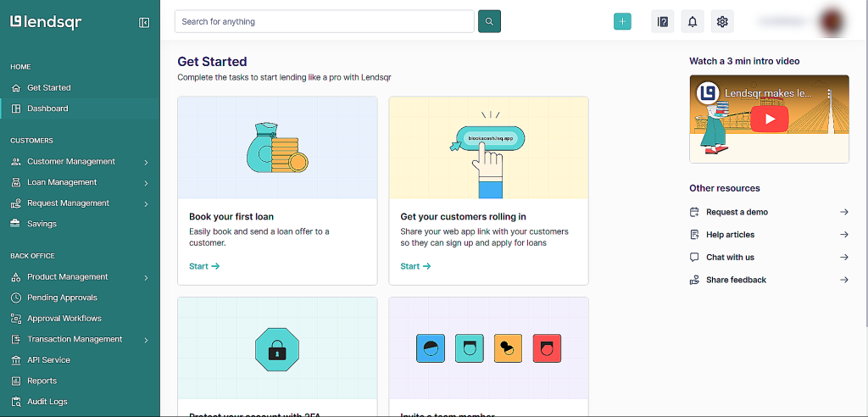Click the Lendsqr video title text
868x417 pixels.
pyautogui.click(x=768, y=93)
